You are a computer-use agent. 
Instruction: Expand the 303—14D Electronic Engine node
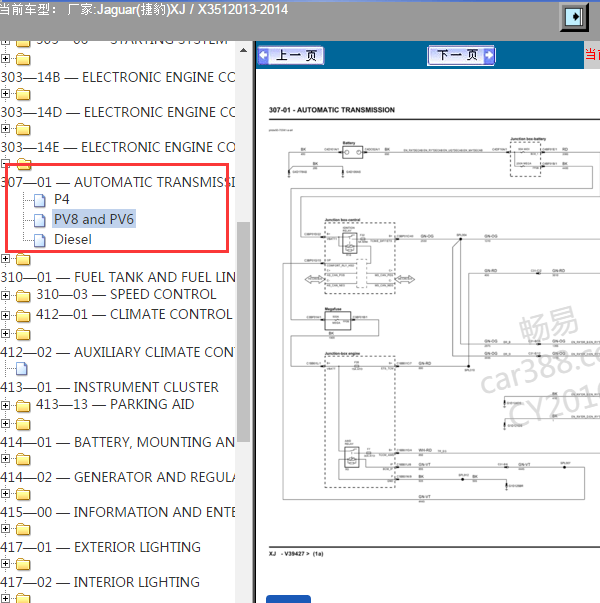click(x=5, y=93)
